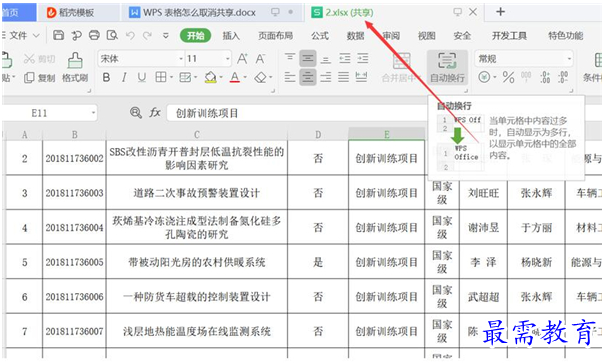Select column C header
604x364 pixels.
click(196, 134)
